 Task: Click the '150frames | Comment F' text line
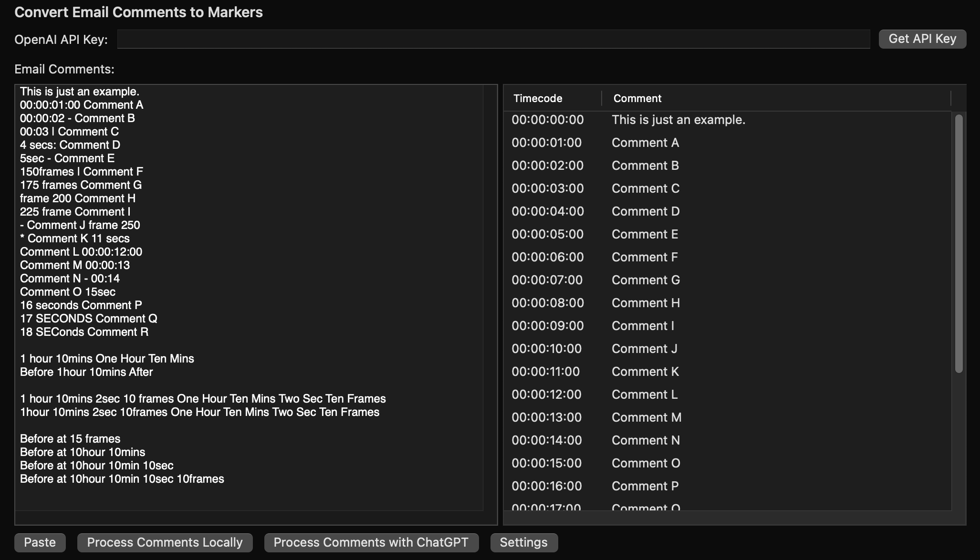tap(81, 172)
